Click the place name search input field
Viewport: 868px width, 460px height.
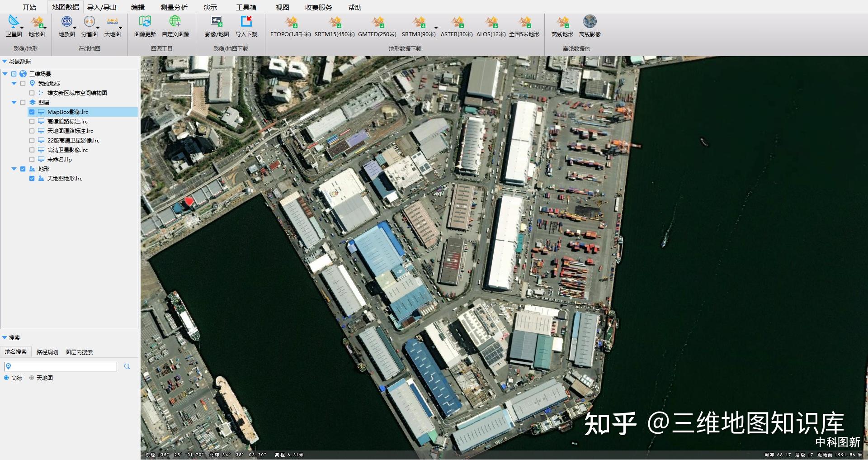click(63, 366)
